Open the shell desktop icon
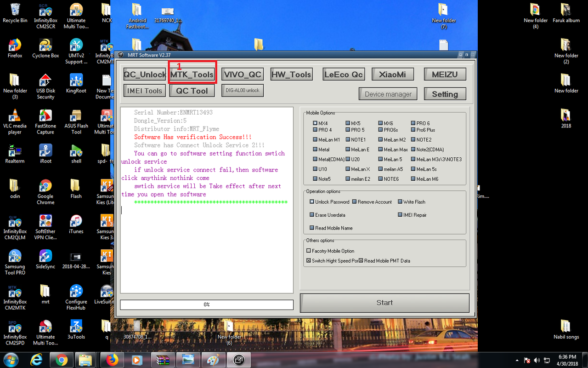 coord(76,154)
